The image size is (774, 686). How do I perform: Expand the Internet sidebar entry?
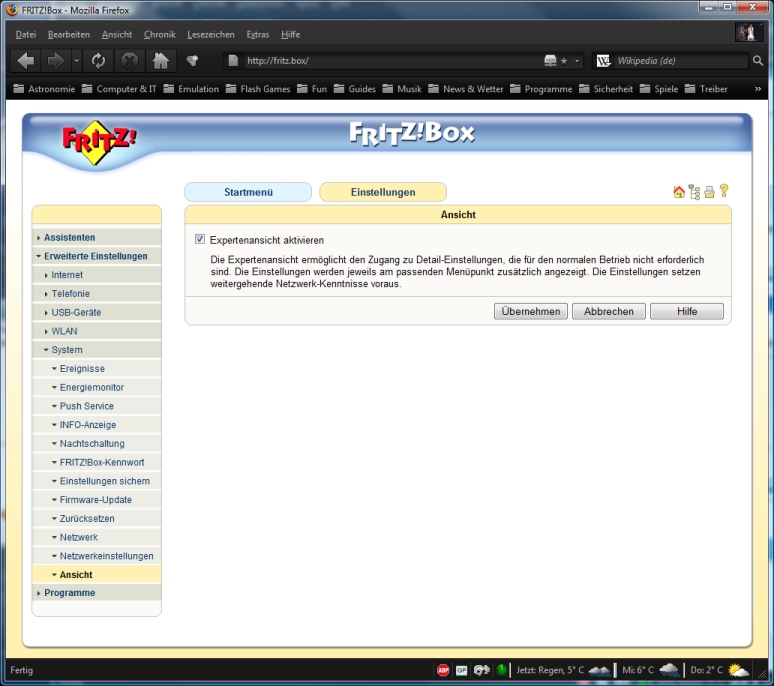click(x=97, y=275)
